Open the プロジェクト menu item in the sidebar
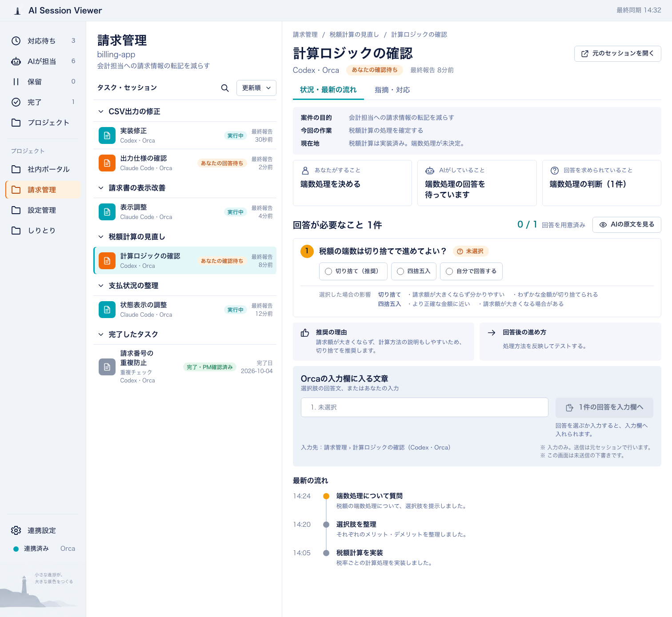672x617 pixels. point(43,123)
